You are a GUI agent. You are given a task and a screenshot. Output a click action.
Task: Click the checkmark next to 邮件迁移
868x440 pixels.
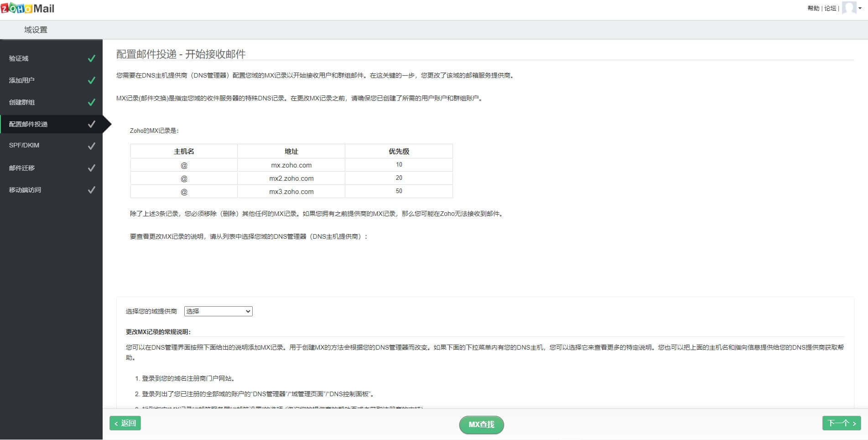coord(92,168)
